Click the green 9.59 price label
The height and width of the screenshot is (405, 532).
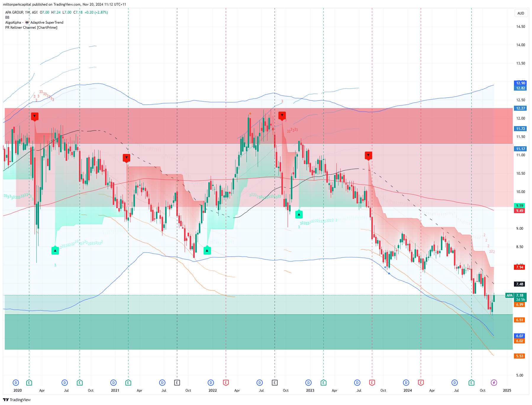[x=520, y=206]
